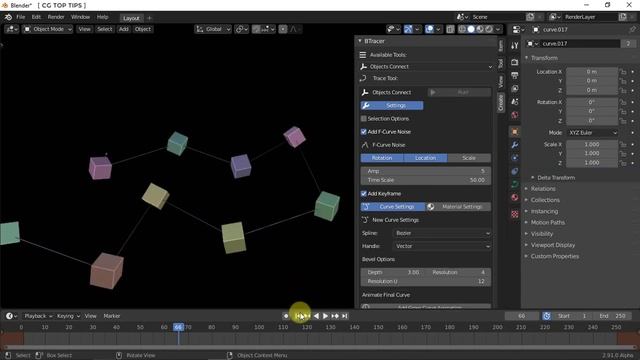Toggle show overlays button in viewport header
This screenshot has width=640, height=360.
coord(429,29)
